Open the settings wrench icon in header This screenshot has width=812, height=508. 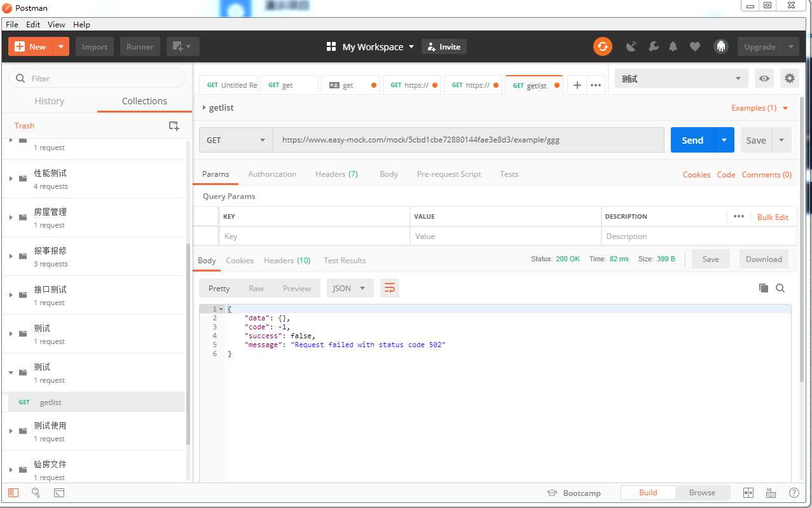[x=653, y=46]
